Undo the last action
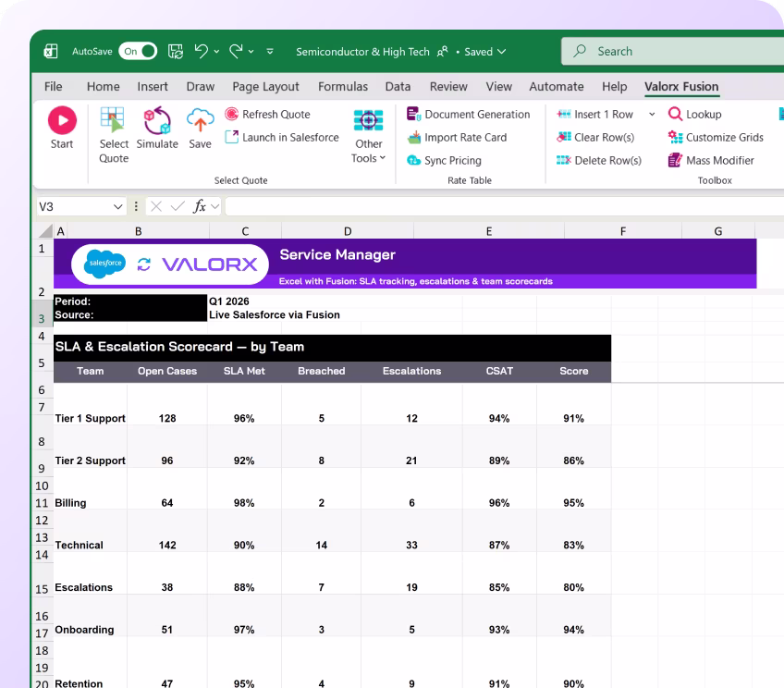 pyautogui.click(x=201, y=51)
